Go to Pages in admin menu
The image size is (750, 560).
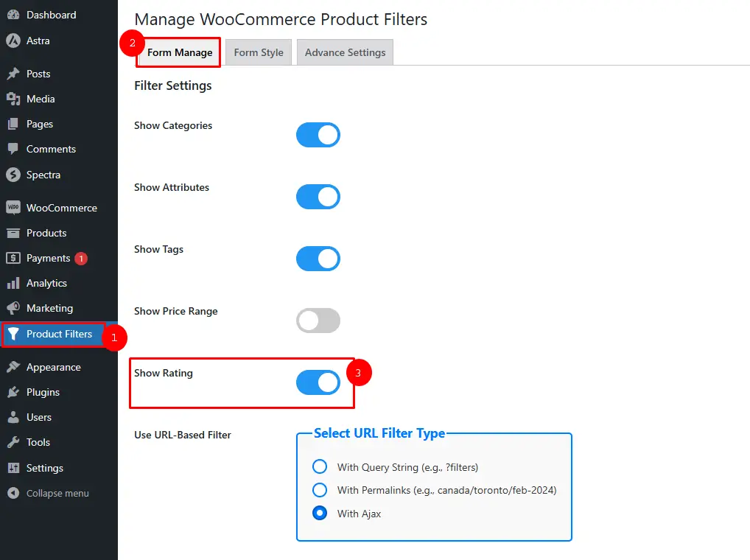[x=40, y=124]
